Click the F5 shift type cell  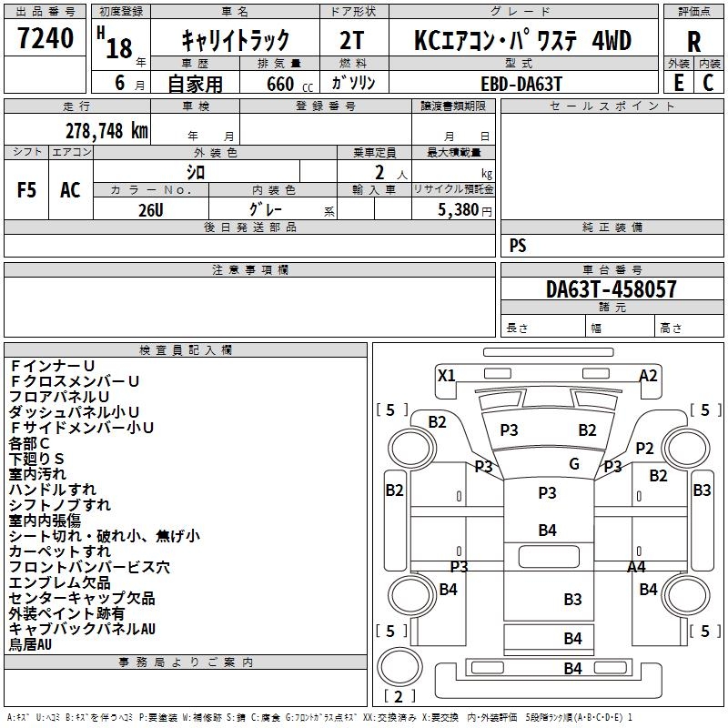coord(26,189)
